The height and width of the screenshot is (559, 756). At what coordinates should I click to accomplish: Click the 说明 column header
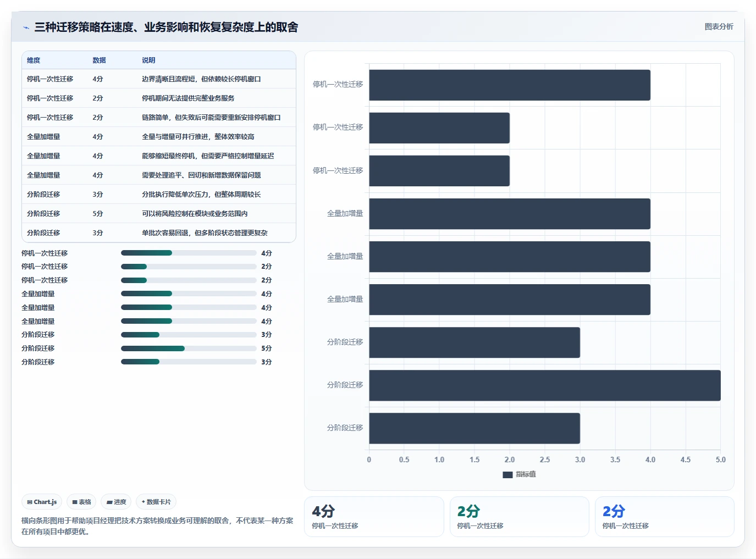(x=148, y=60)
